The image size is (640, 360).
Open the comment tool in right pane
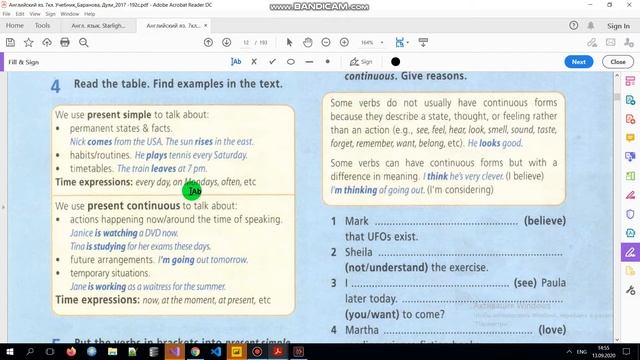point(630,138)
